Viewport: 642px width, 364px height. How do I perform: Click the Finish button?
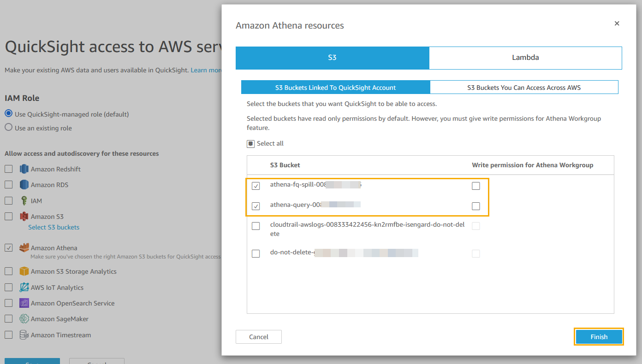pos(599,337)
